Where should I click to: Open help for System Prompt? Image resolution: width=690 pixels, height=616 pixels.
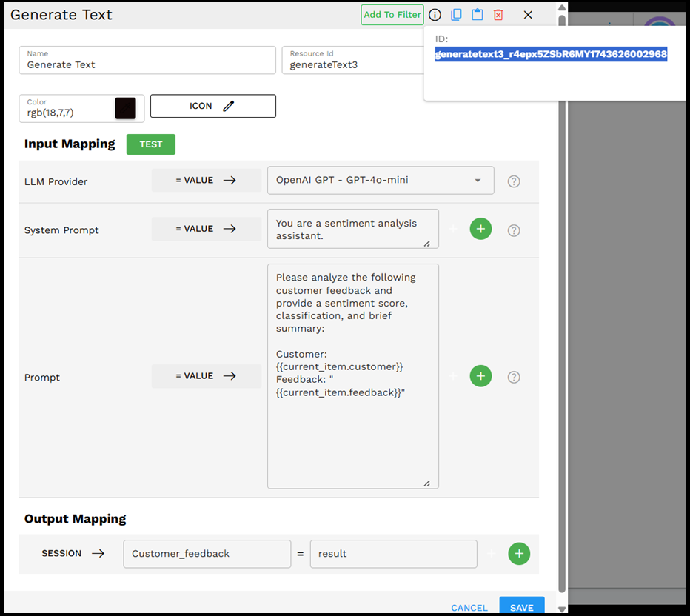tap(514, 230)
